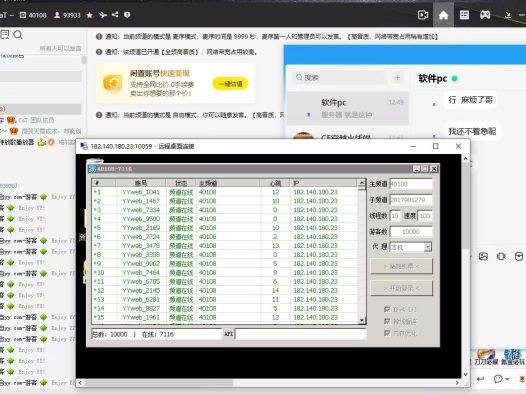Click the 游客数 field showing 10000
This screenshot has height=394, width=526.
[411, 231]
